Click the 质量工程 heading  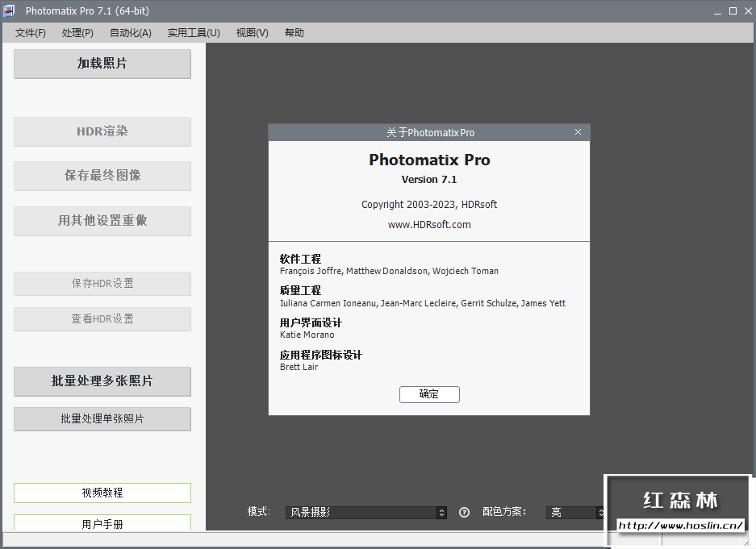tap(300, 291)
